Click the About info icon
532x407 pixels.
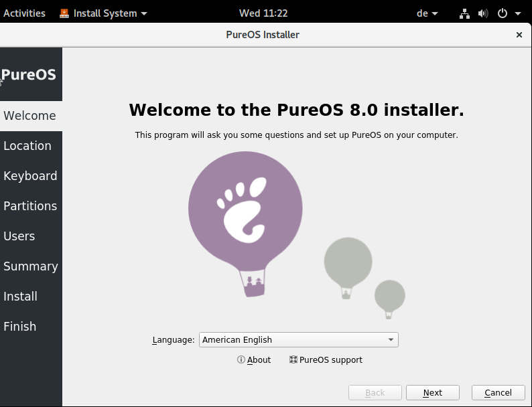pyautogui.click(x=241, y=359)
